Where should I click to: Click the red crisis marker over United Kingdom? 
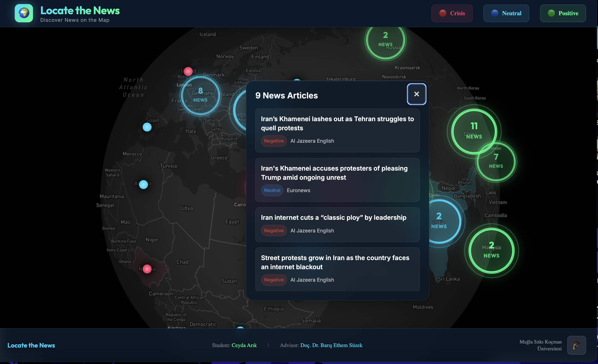point(188,71)
